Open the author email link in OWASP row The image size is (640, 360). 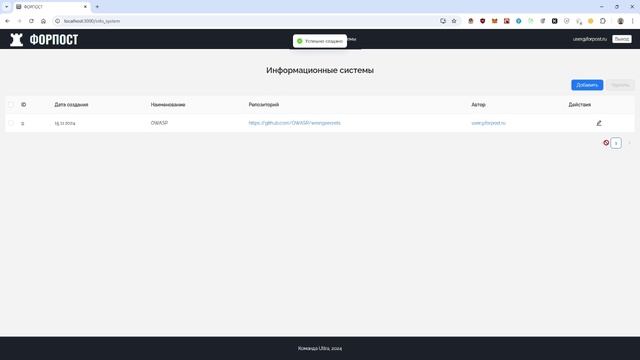pyautogui.click(x=488, y=123)
